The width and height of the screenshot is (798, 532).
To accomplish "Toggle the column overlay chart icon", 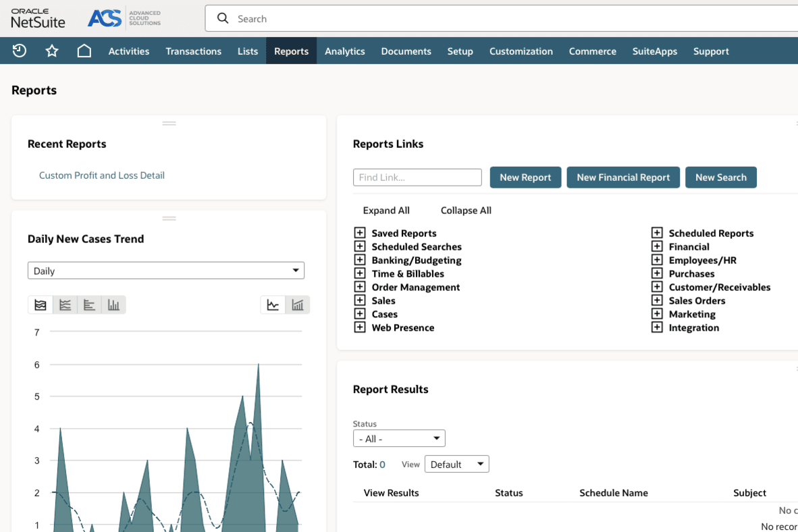I will (298, 305).
